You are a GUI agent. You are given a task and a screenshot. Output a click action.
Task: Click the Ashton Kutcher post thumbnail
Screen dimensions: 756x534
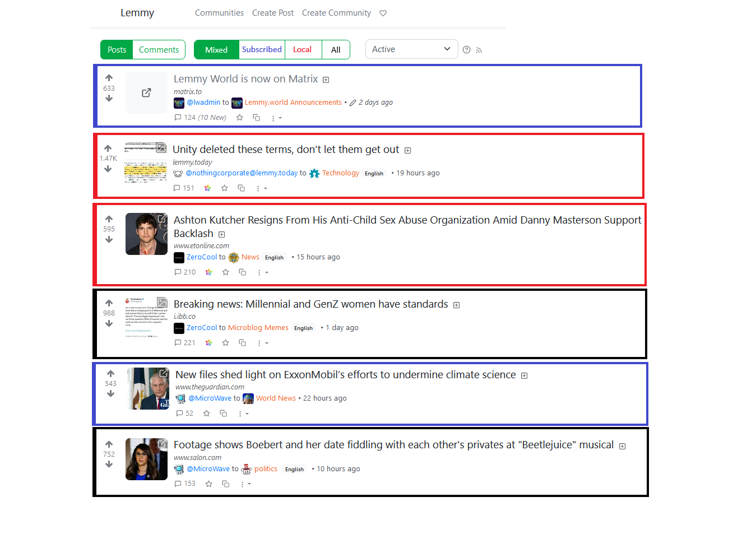[x=146, y=234]
